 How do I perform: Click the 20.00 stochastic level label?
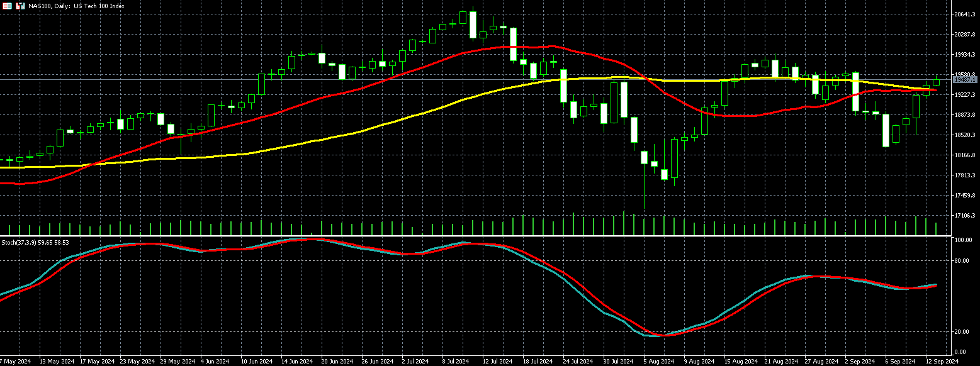click(x=962, y=331)
